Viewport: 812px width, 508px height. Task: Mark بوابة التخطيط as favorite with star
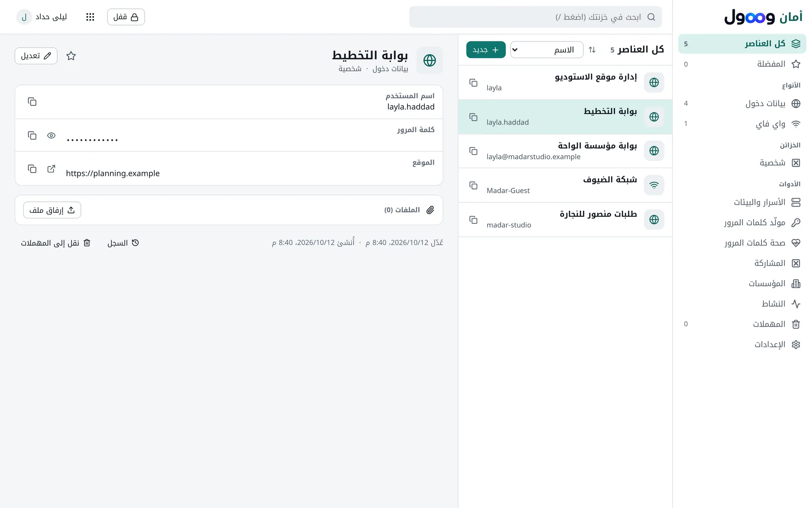71,56
